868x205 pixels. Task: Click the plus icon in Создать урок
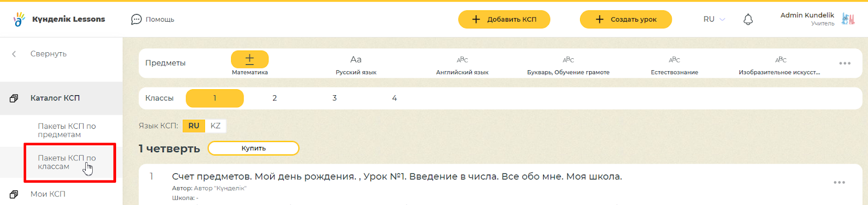tap(599, 19)
